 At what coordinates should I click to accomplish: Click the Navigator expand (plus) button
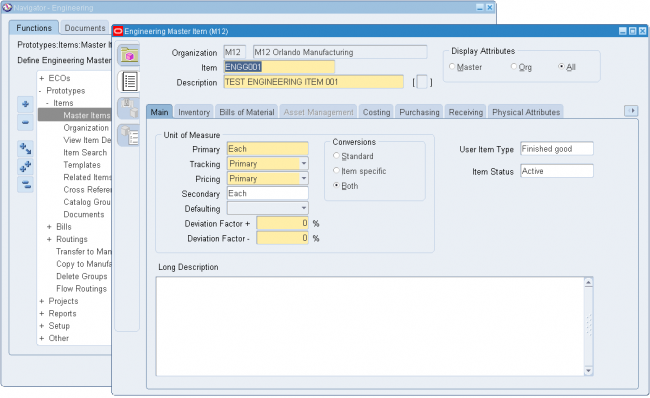pyautogui.click(x=25, y=104)
